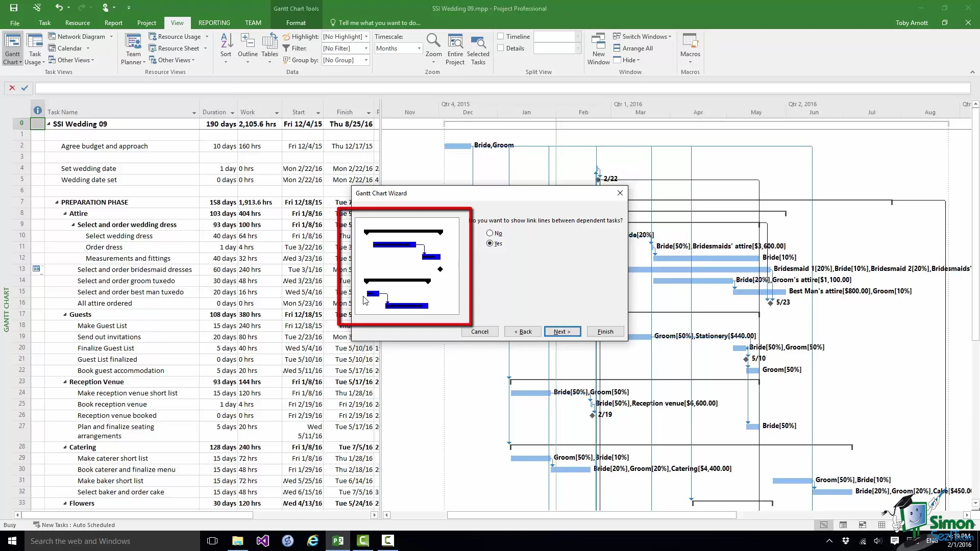Open the Resource ribbon tab
Viewport: 980px width, 551px height.
coord(78,23)
